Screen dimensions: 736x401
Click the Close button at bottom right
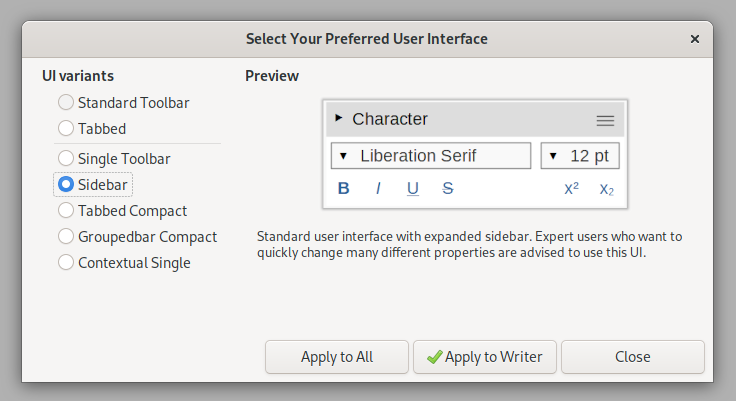click(632, 357)
